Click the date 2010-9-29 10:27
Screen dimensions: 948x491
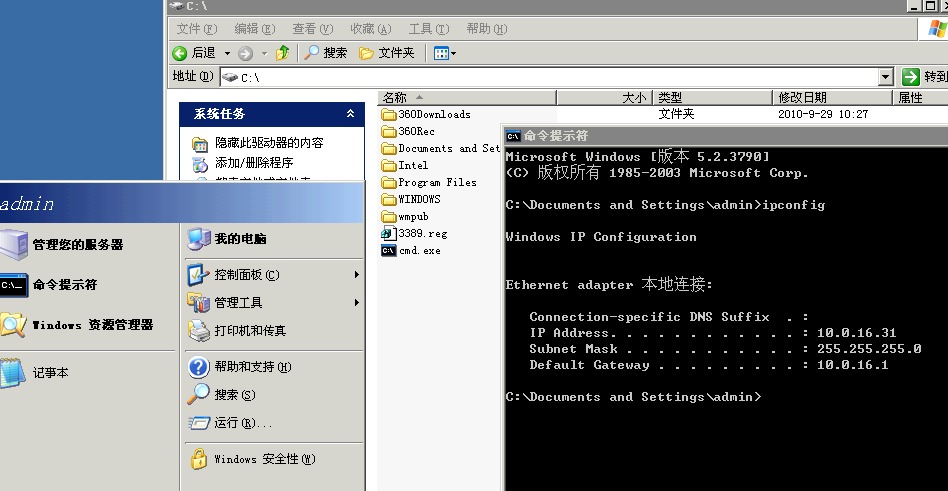point(823,114)
